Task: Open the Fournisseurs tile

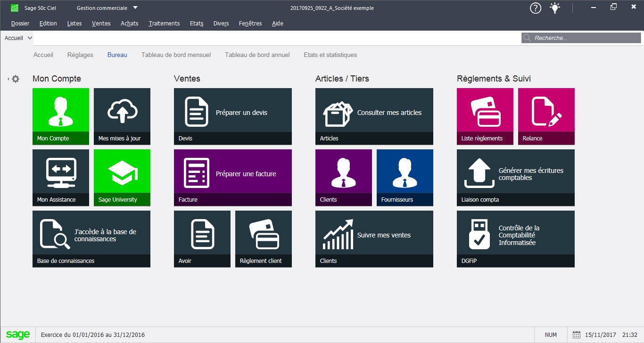Action: click(405, 177)
